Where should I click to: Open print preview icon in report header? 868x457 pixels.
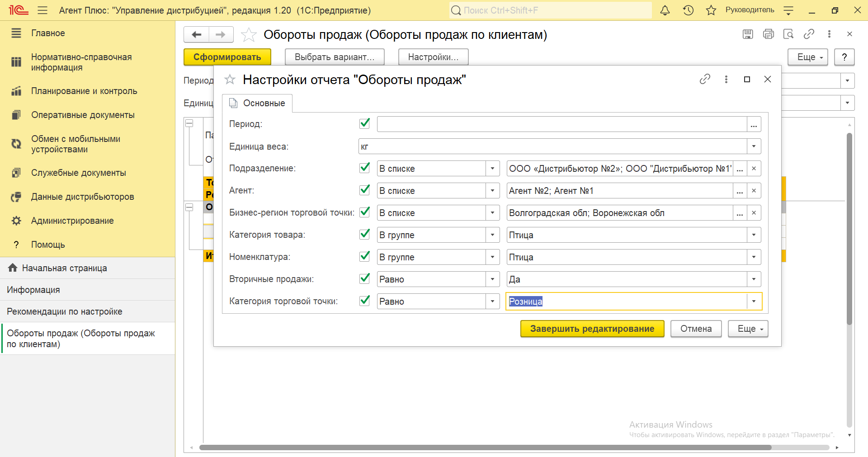(788, 34)
